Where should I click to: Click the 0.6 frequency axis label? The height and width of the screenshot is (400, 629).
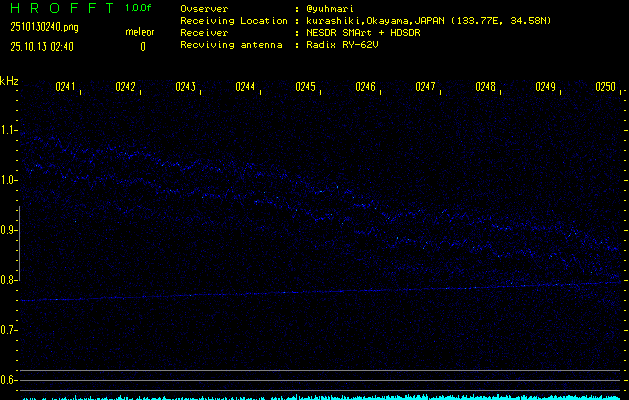pos(9,380)
